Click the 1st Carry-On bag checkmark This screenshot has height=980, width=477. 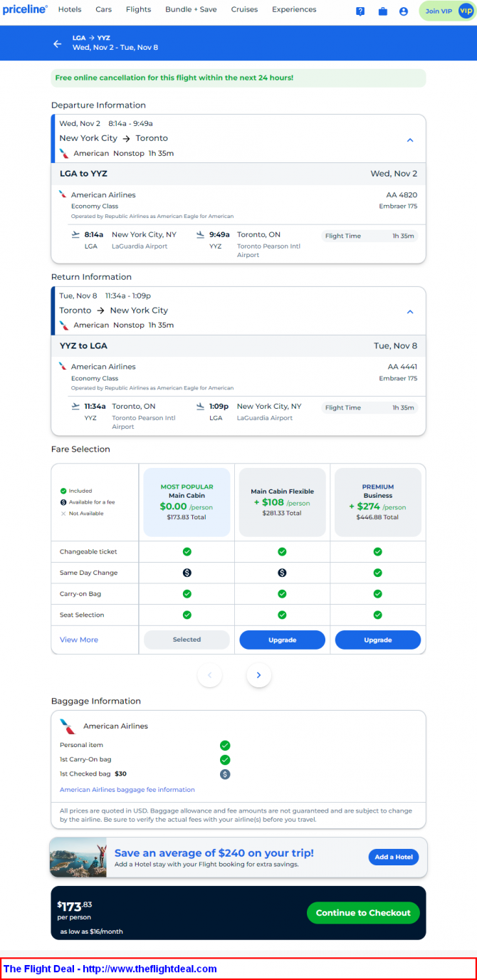225,760
